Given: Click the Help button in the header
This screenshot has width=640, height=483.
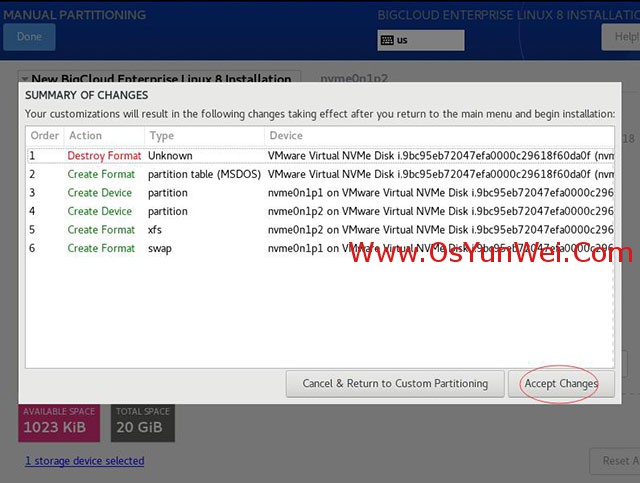Looking at the screenshot, I should 621,37.
